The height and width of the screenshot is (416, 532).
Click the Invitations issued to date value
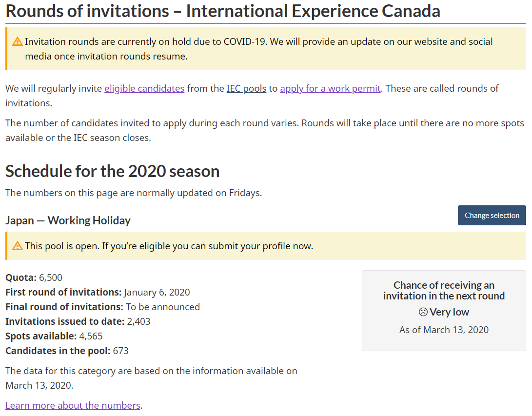click(138, 321)
